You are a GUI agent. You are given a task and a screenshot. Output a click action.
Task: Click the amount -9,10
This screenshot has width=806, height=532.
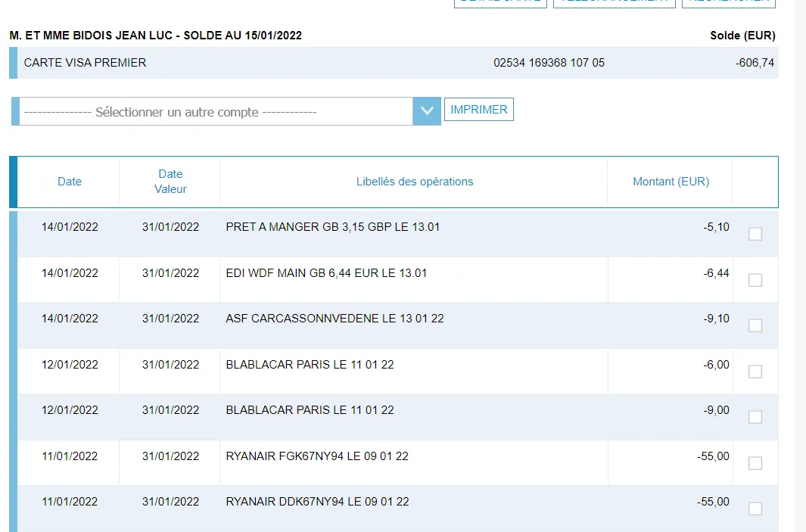[x=716, y=319]
